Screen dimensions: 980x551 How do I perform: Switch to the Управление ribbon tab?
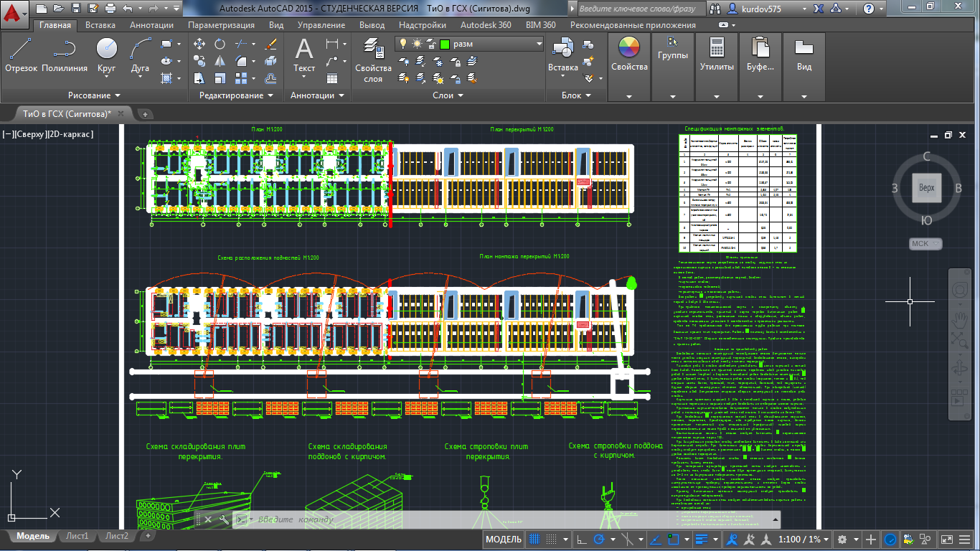(x=321, y=24)
